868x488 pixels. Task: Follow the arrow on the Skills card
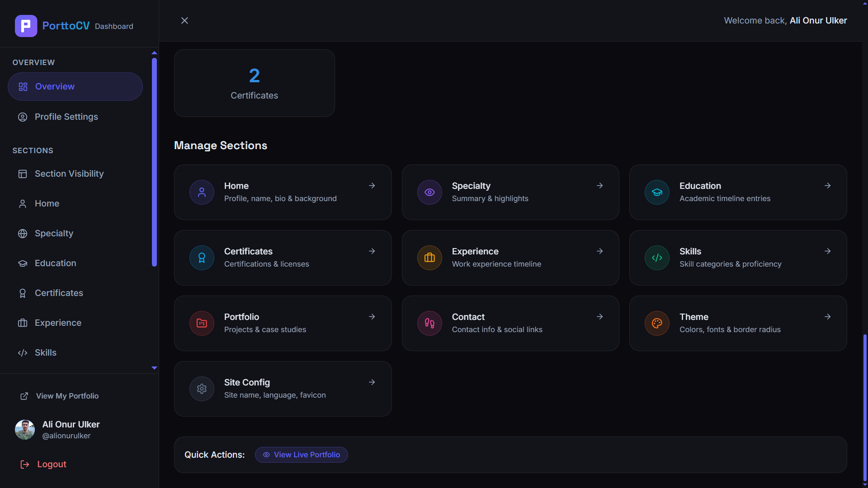tap(827, 251)
